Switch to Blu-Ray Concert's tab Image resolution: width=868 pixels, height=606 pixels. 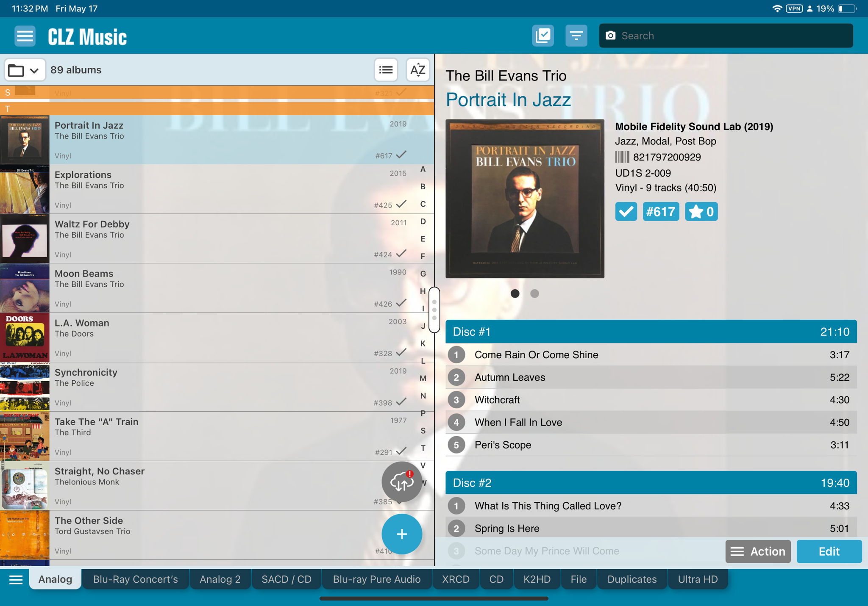[136, 579]
